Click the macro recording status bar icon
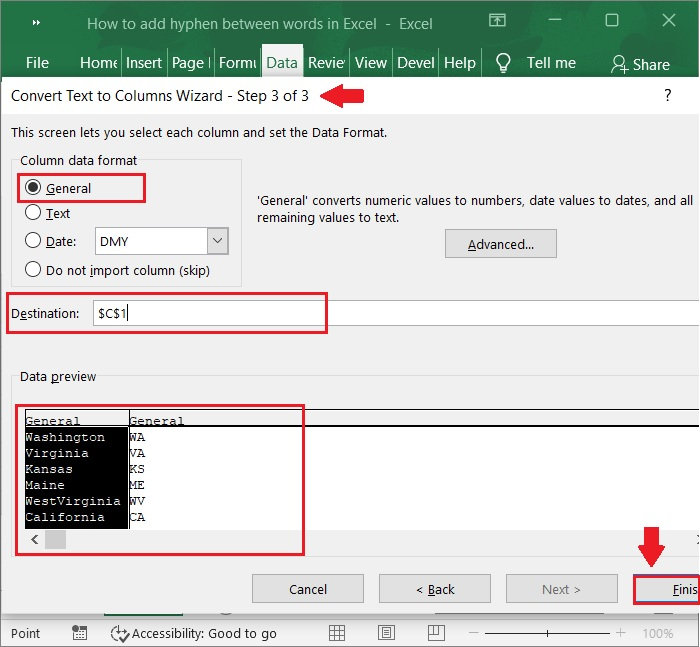 79,633
